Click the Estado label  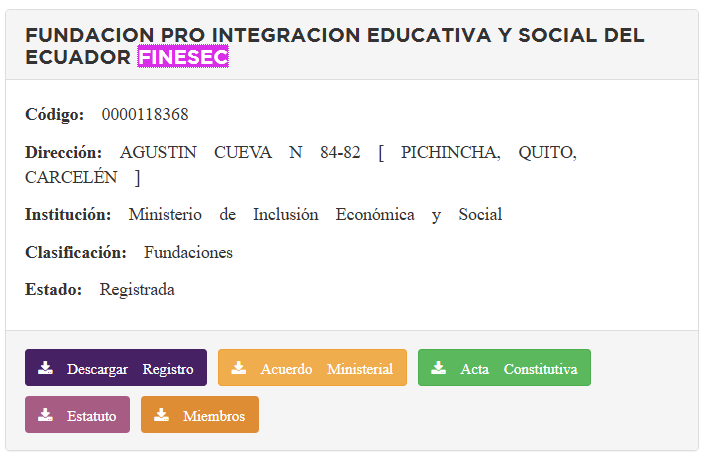(54, 290)
